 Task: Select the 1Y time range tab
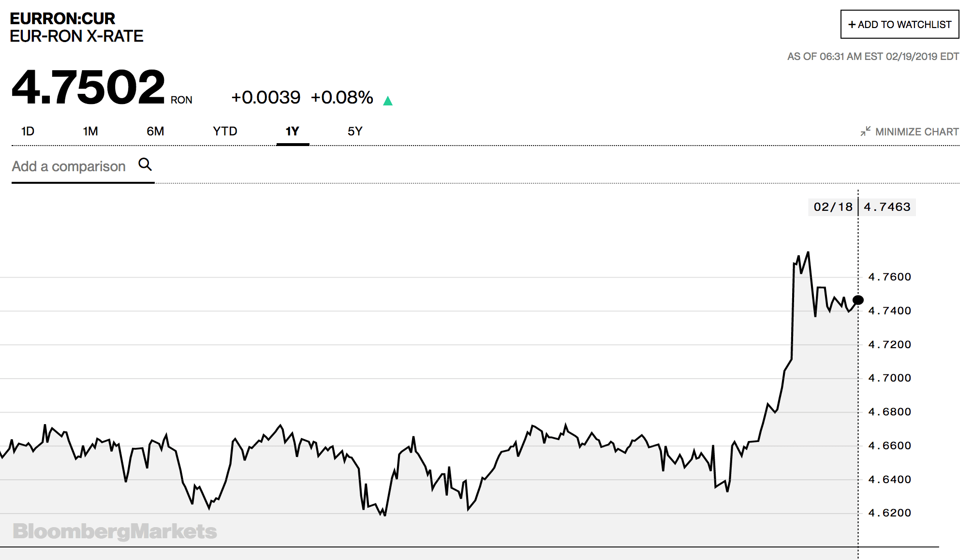coord(293,132)
